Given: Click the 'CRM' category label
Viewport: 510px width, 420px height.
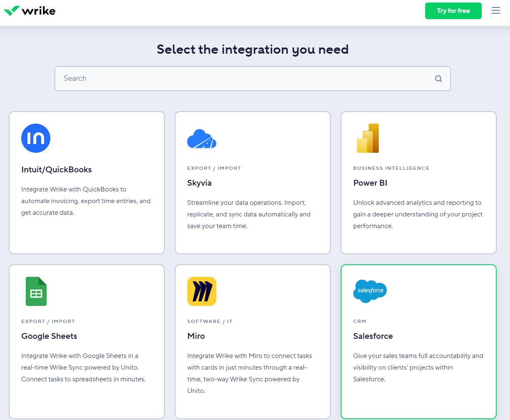Looking at the screenshot, I should 360,321.
